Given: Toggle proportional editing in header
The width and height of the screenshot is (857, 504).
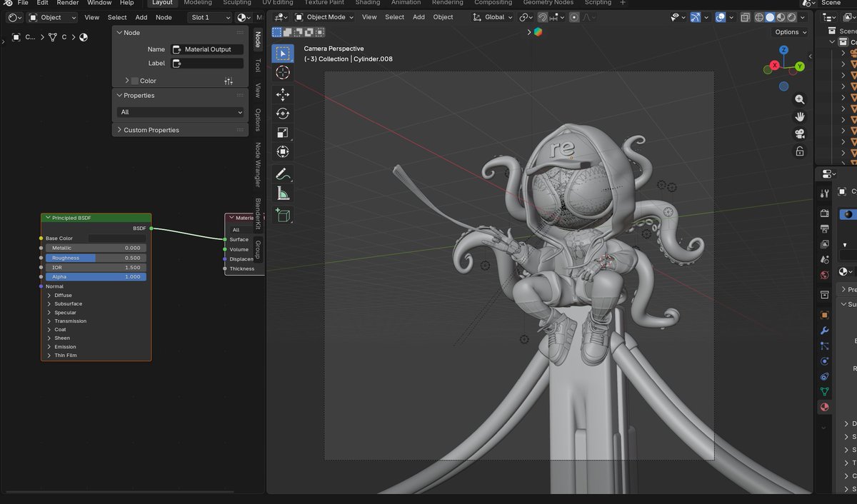Looking at the screenshot, I should (574, 17).
